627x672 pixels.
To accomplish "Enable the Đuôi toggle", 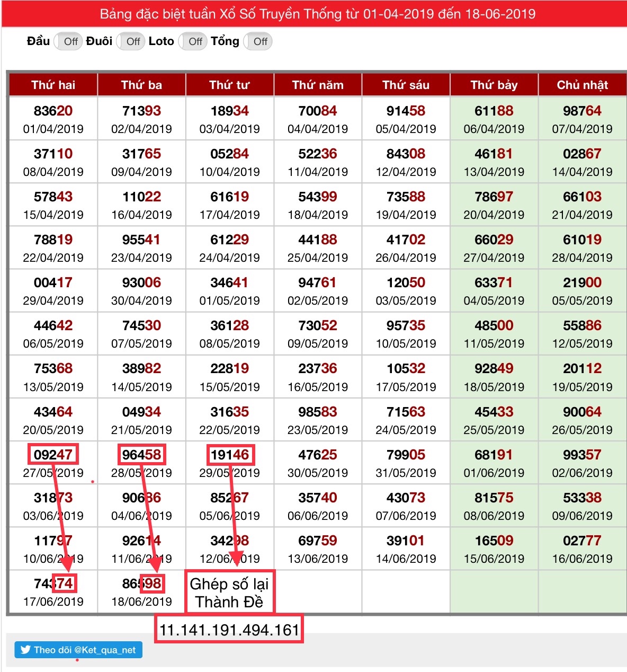I will click(129, 41).
